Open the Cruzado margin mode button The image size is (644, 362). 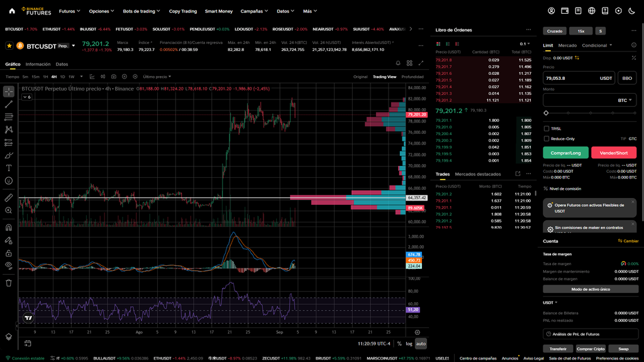pyautogui.click(x=555, y=31)
